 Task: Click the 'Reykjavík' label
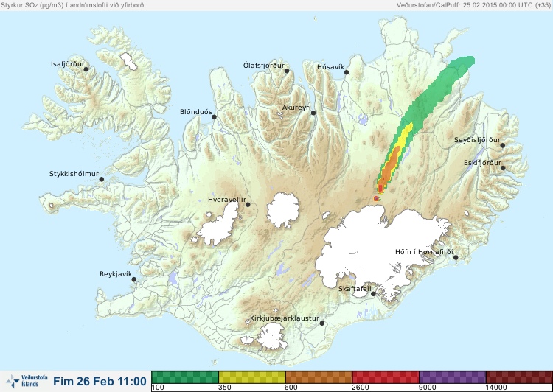pyautogui.click(x=116, y=274)
